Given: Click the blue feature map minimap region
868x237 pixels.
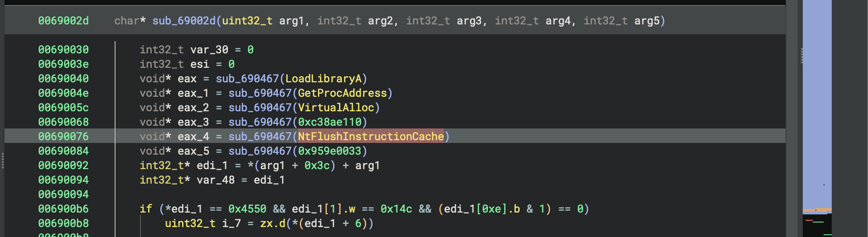Looking at the screenshot, I should (817, 104).
